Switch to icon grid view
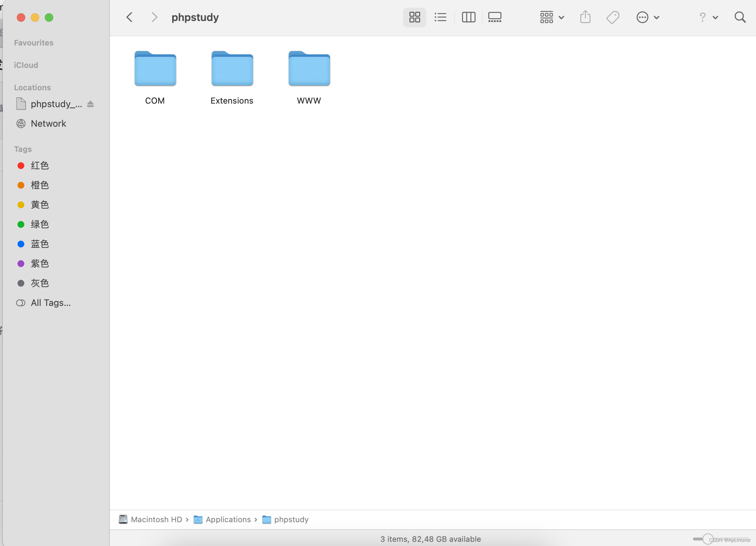The width and height of the screenshot is (756, 546). [414, 17]
